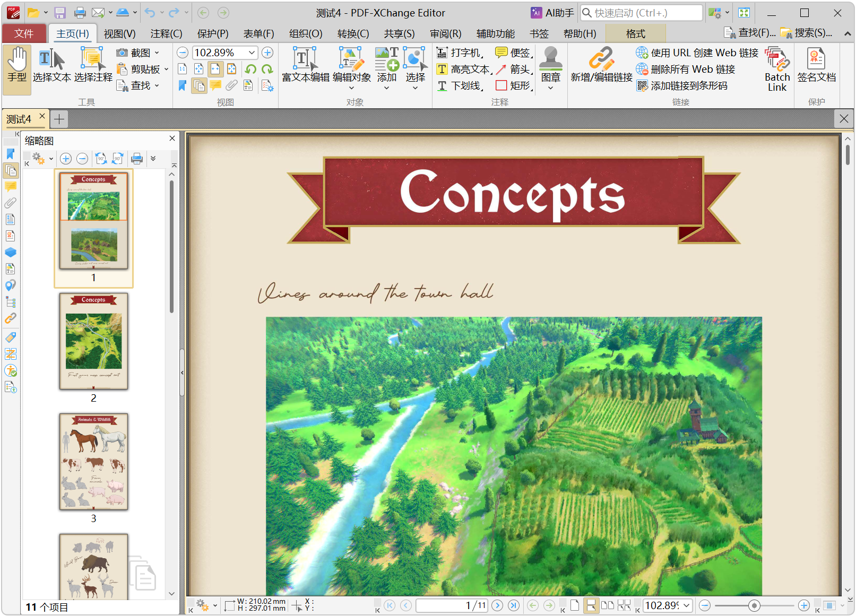This screenshot has height=616, width=856.
Task: Go to next page in status bar
Action: 497,605
